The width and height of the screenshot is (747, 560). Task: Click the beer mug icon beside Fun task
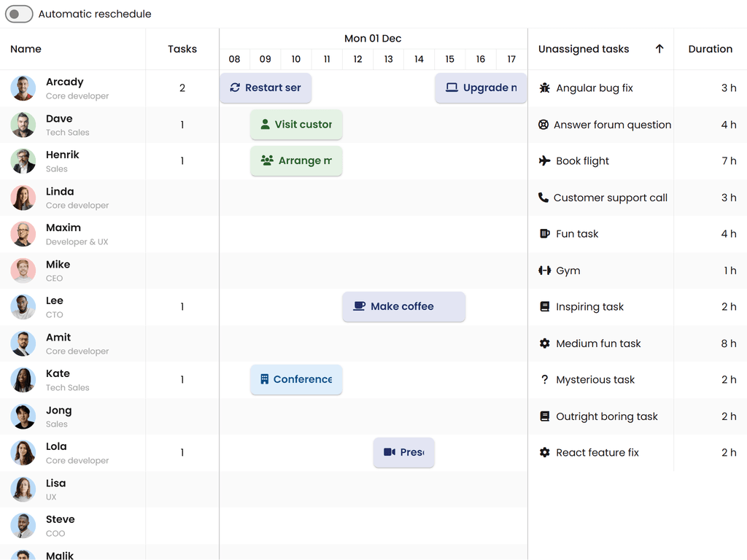pyautogui.click(x=544, y=233)
